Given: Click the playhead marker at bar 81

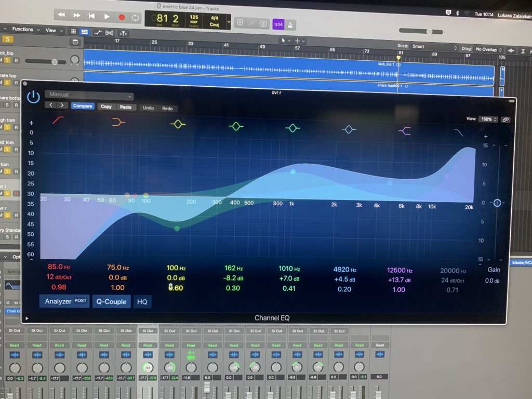Looking at the screenshot, I should pos(398,58).
